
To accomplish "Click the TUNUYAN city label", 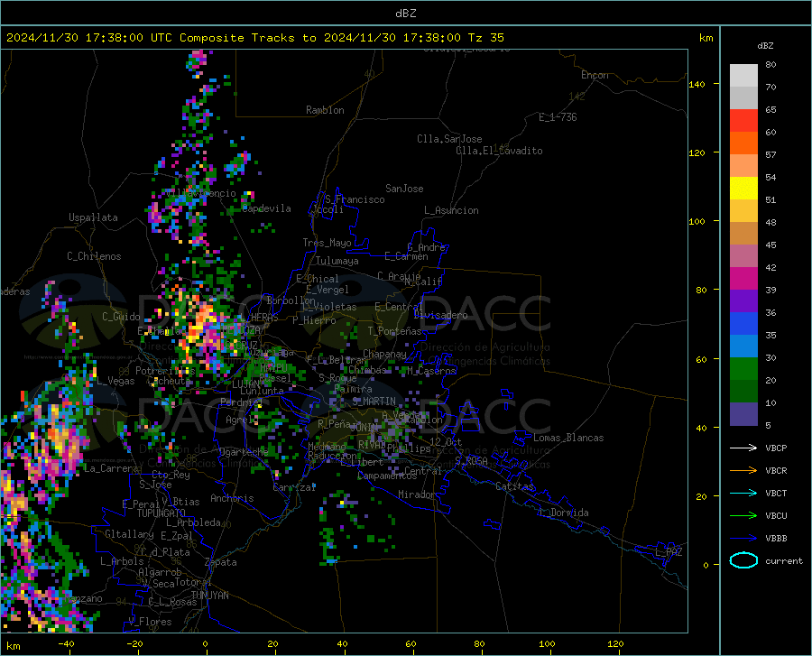I will coord(209,596).
